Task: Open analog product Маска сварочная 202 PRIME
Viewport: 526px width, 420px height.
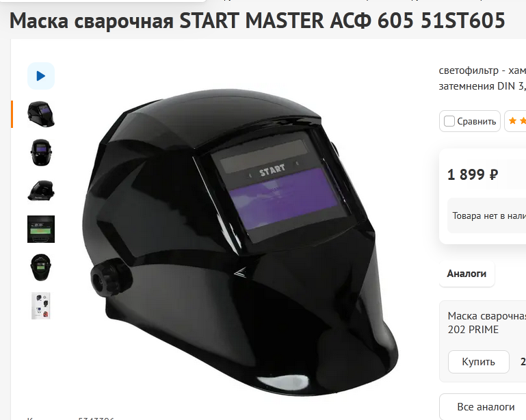Action: (x=486, y=322)
